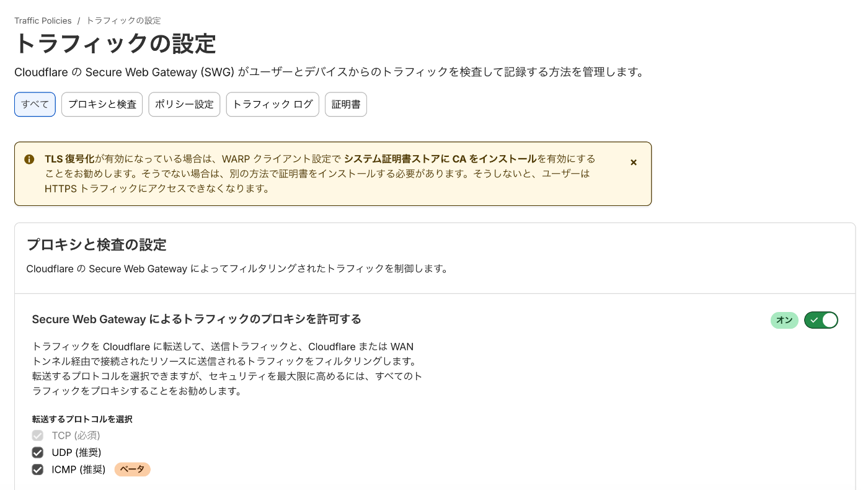Disable the Secure Web Gateway proxy toggle switch
The image size is (868, 490).
821,320
